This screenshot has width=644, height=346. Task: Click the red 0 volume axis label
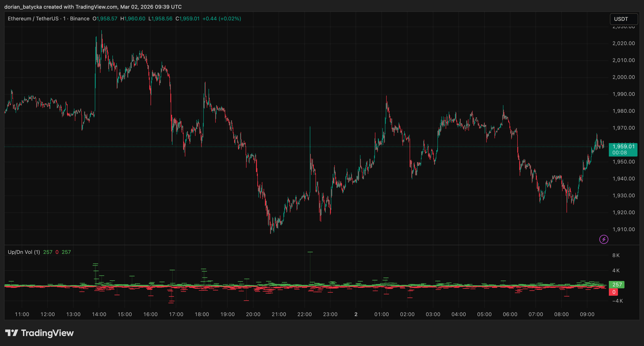click(x=613, y=292)
